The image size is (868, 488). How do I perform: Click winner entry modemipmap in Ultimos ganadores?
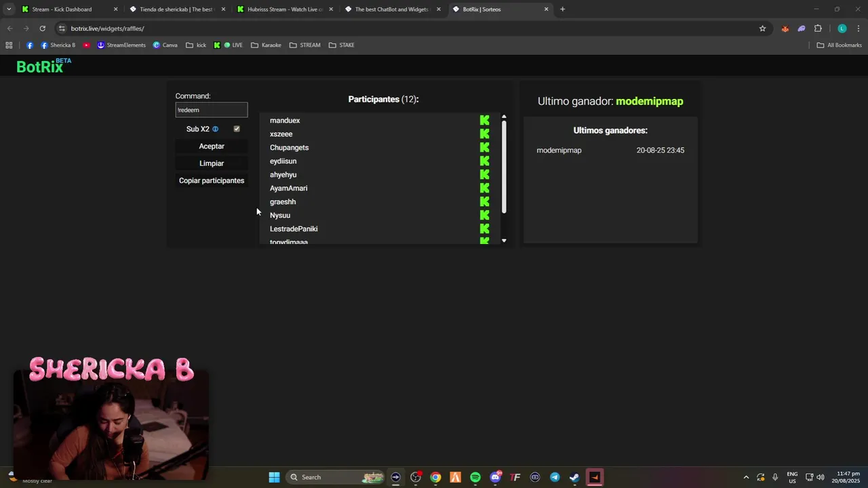click(x=559, y=150)
